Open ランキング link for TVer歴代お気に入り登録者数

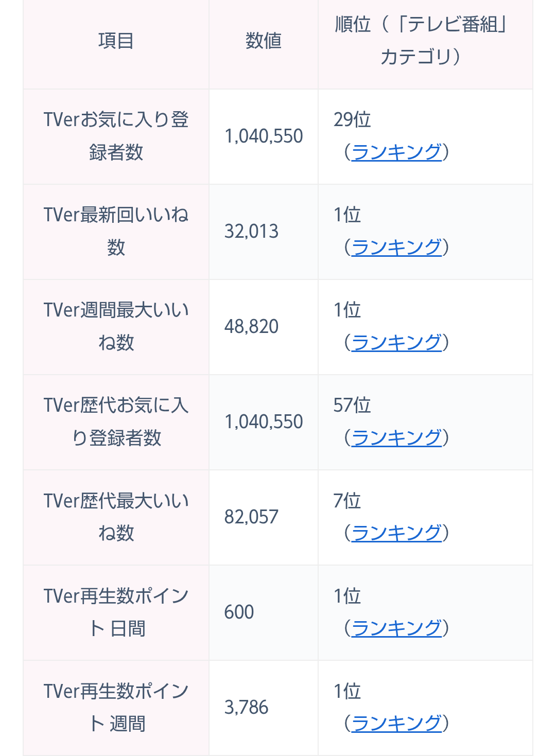pyautogui.click(x=396, y=437)
